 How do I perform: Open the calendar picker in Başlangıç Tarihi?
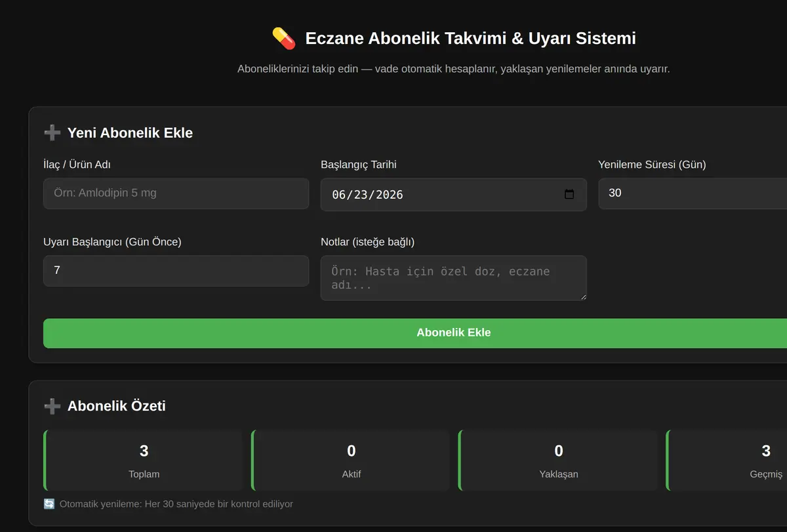tap(569, 194)
